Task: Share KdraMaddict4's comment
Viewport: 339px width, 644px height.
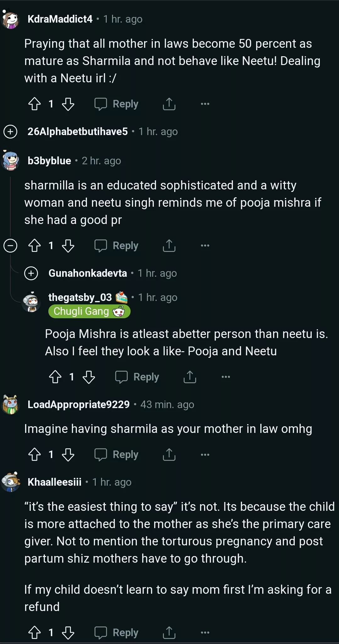Action: pyautogui.click(x=169, y=104)
